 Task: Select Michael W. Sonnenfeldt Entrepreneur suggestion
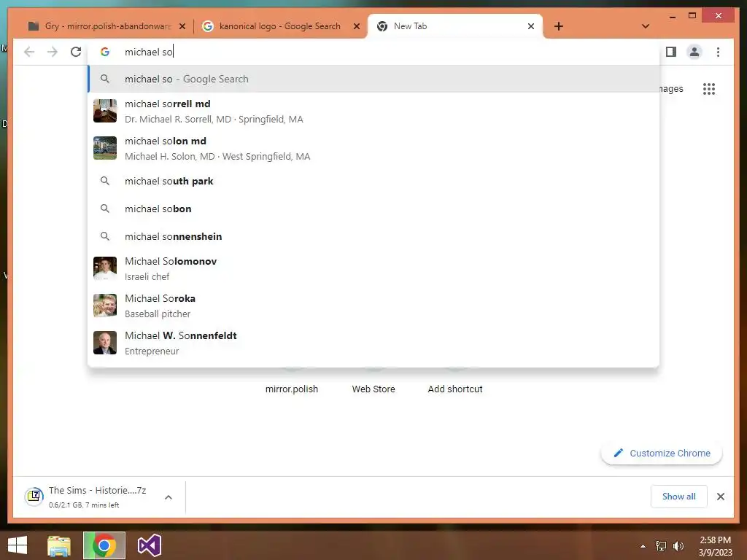[374, 343]
